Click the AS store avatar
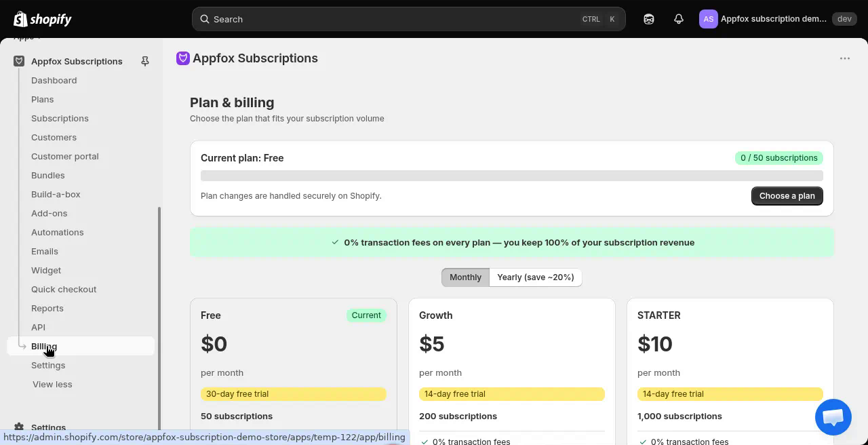Image resolution: width=868 pixels, height=445 pixels. click(x=708, y=19)
